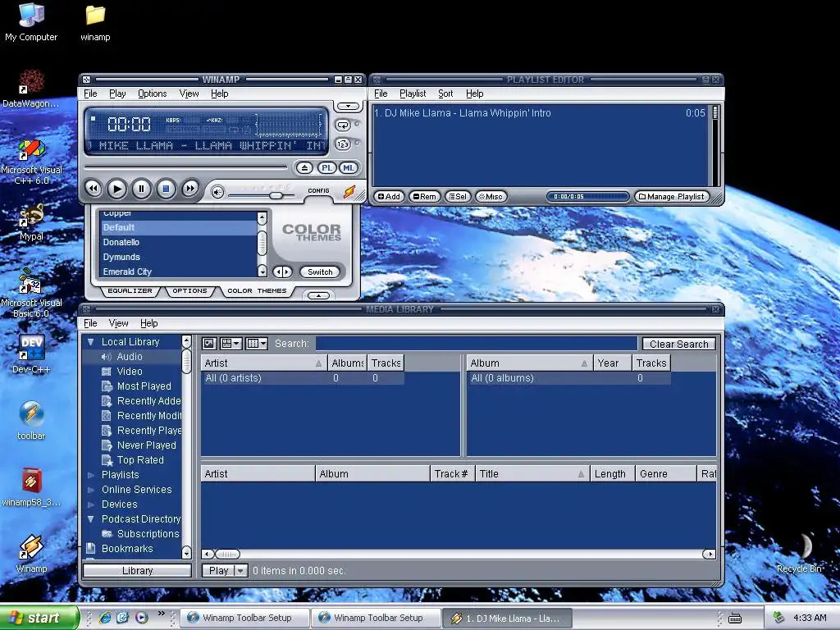The height and width of the screenshot is (630, 840).
Task: Click the Previous track button in Winamp
Action: pos(94,189)
